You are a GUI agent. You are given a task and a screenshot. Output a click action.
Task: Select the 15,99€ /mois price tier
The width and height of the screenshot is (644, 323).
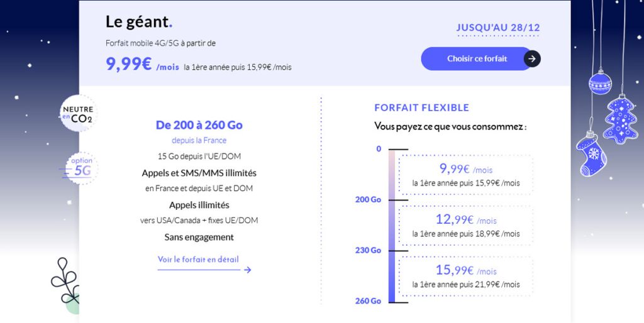coord(466,276)
